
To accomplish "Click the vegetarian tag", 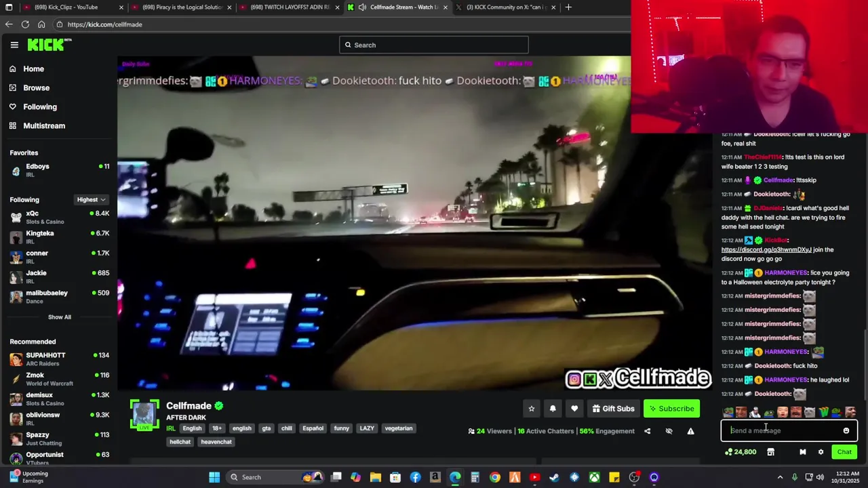I will coord(399,428).
